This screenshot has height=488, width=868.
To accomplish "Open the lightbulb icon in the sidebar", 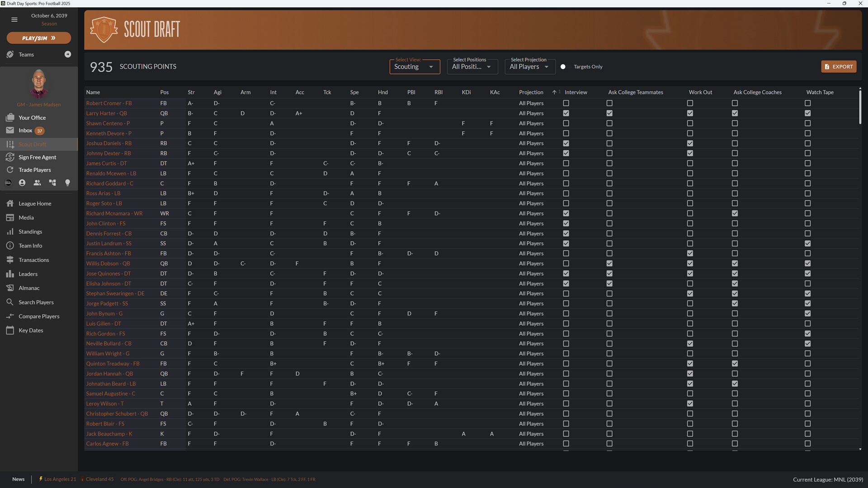I will point(67,183).
